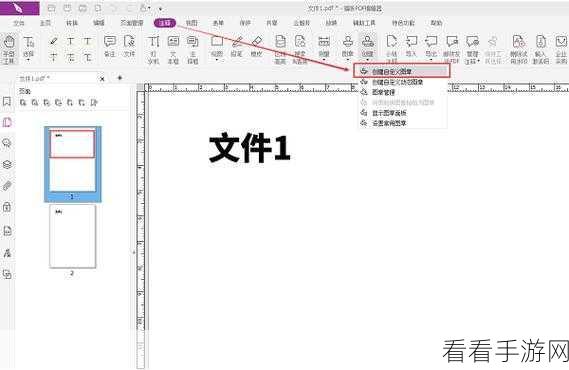Image resolution: width=569 pixels, height=370 pixels.
Task: Insert a Textbox annotation
Action: [173, 50]
